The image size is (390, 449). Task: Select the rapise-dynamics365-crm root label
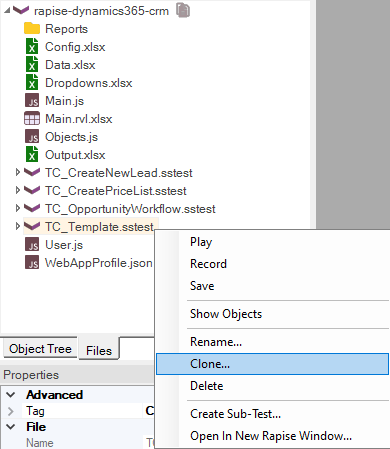(101, 11)
